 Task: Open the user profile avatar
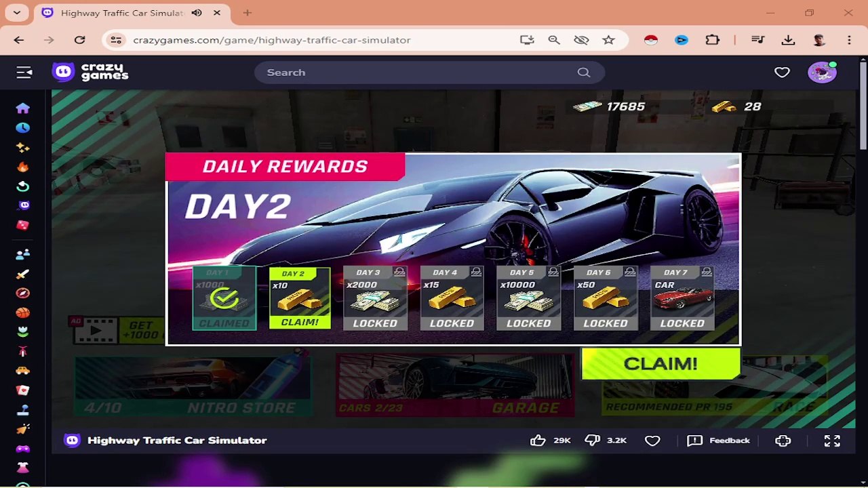(822, 72)
